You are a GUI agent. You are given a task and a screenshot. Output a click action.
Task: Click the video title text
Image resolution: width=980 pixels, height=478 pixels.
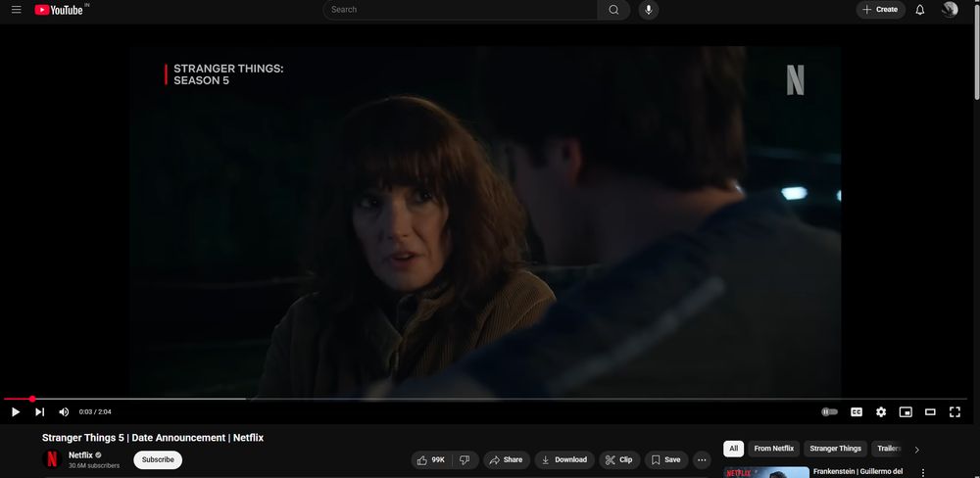click(153, 438)
